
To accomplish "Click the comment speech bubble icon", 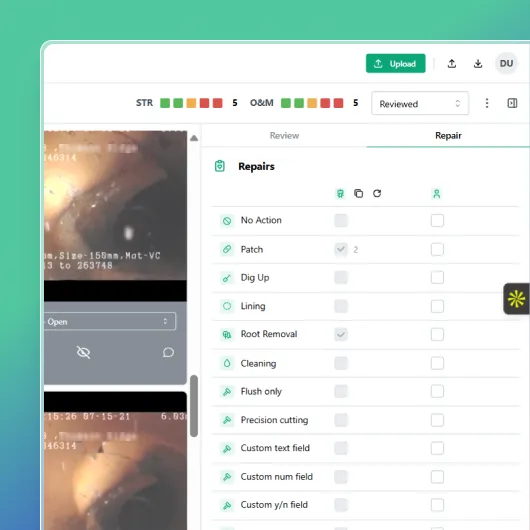I will click(168, 352).
